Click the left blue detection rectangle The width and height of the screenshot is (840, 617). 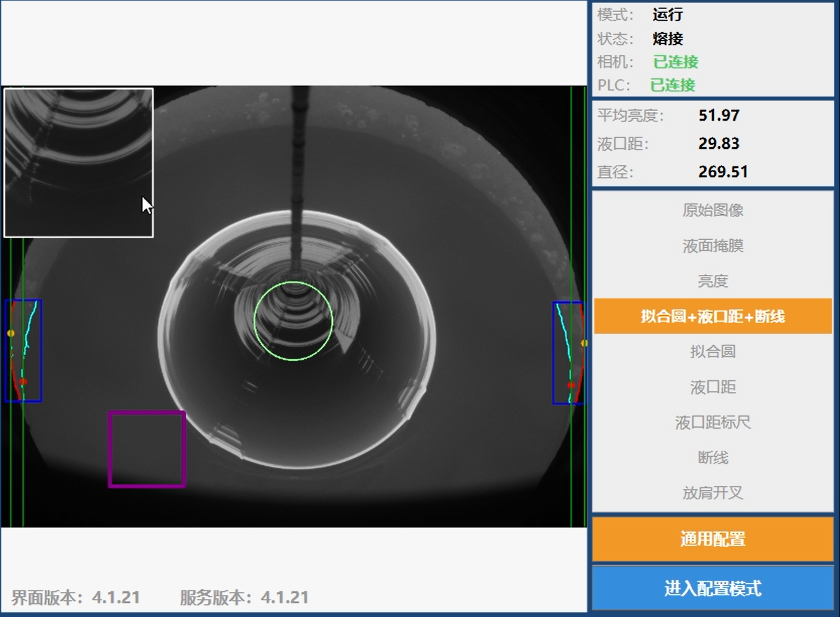coord(23,351)
